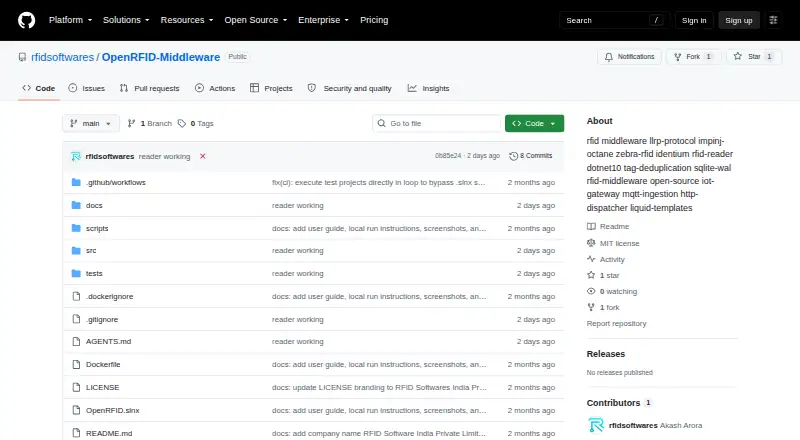View 8 Commits history
Viewport: 800px width, 440px height.
click(x=531, y=156)
